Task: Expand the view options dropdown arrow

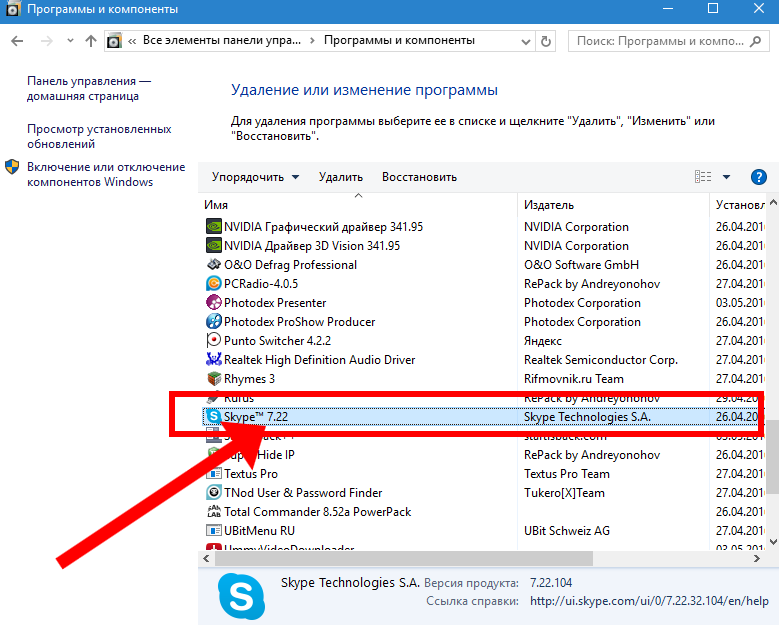Action: click(726, 177)
